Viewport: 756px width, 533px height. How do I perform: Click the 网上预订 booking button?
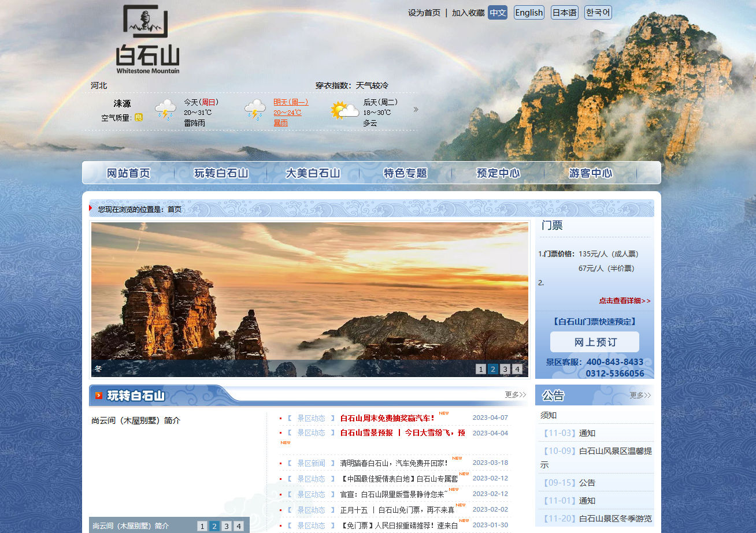pyautogui.click(x=594, y=342)
